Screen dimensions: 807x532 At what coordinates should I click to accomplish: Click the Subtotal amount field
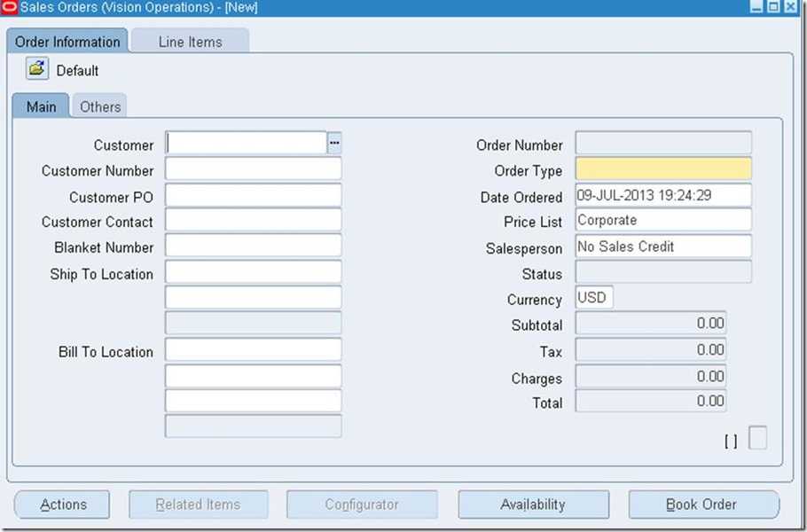click(x=651, y=323)
